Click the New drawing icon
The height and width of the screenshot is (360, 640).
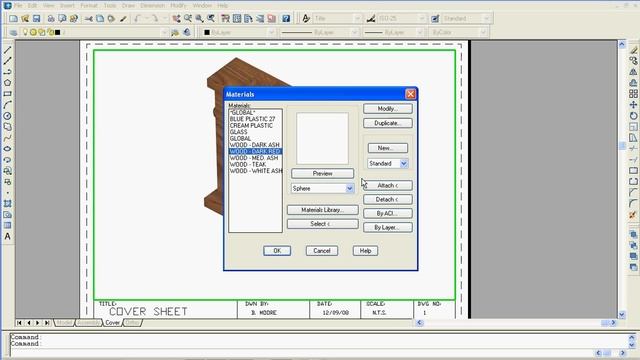(13, 18)
